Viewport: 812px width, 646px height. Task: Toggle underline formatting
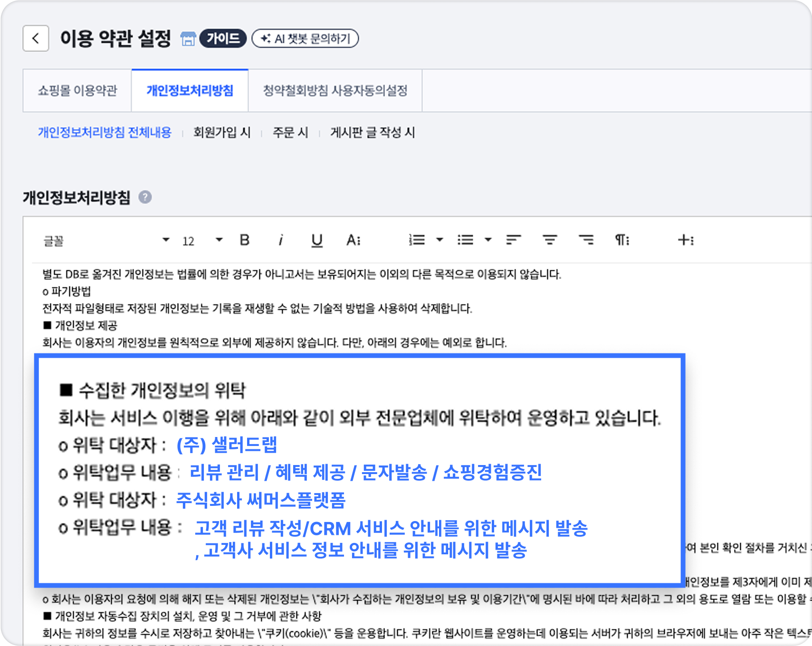[317, 240]
